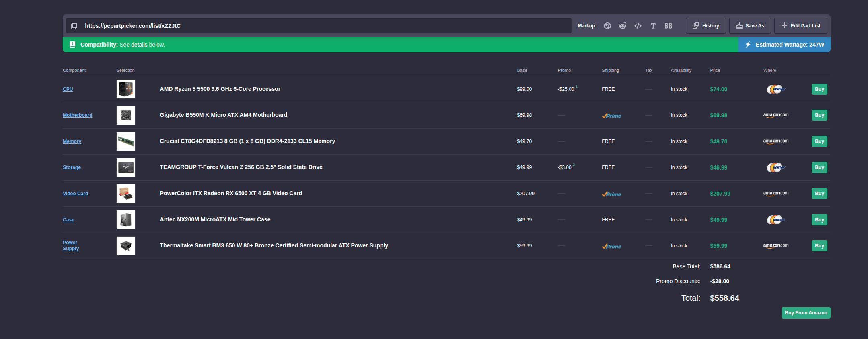Click the Storage promo discount -$3.00
This screenshot has width=868, height=339.
[565, 167]
